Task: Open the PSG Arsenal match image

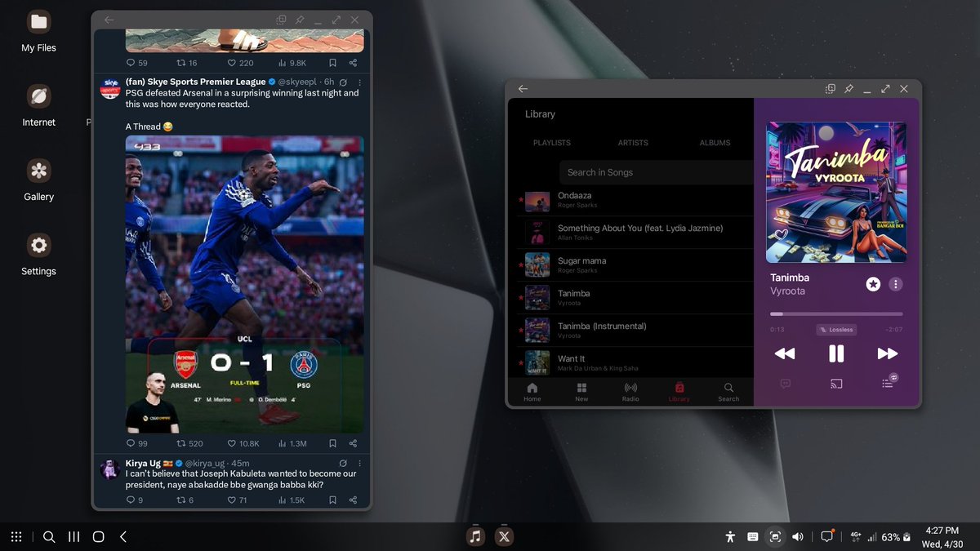Action: [x=244, y=284]
